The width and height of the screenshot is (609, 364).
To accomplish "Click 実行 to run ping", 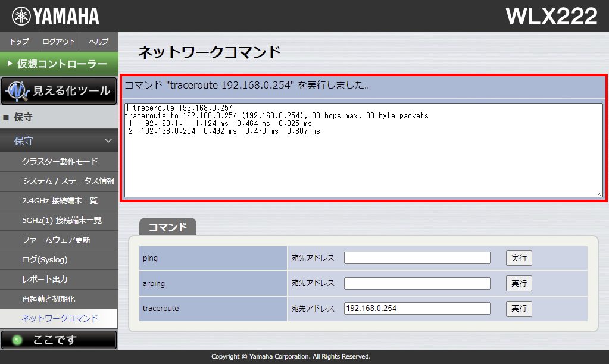I will pyautogui.click(x=518, y=258).
